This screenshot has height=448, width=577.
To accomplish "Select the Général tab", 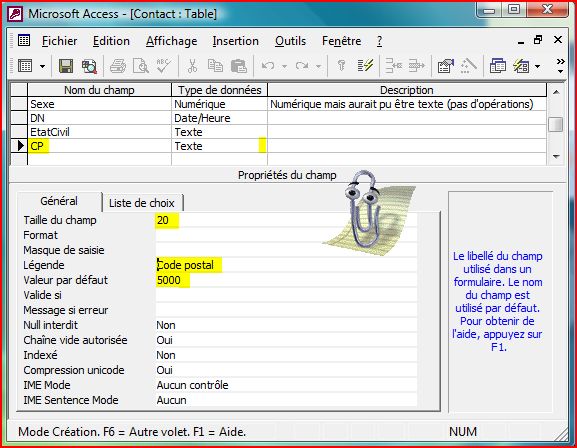I will click(x=59, y=201).
